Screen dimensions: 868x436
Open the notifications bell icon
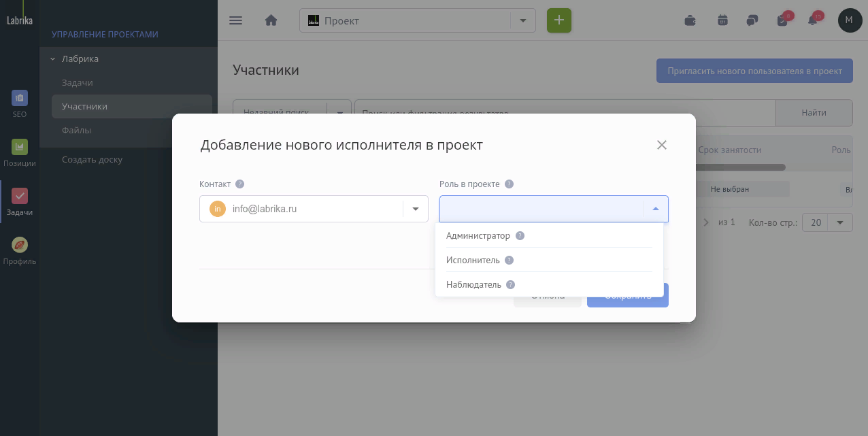pyautogui.click(x=813, y=20)
